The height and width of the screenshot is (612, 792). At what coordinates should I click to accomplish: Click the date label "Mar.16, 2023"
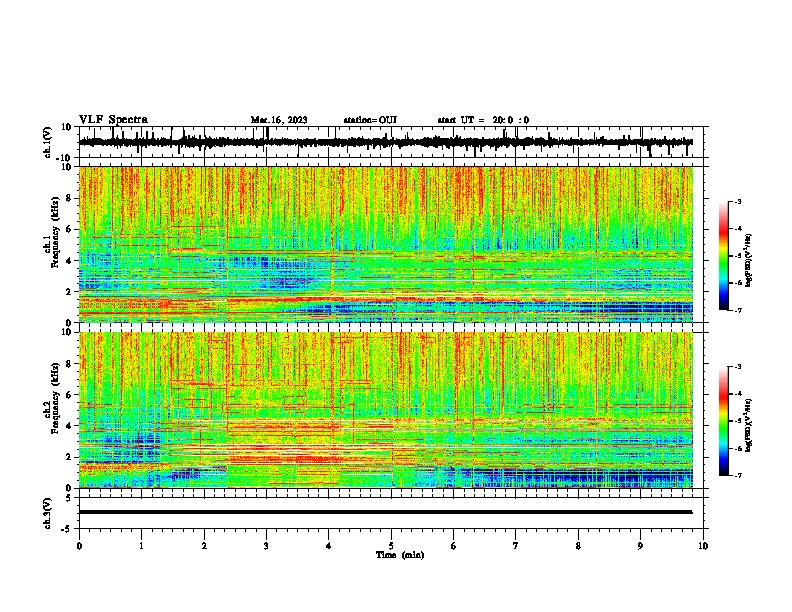tap(279, 120)
